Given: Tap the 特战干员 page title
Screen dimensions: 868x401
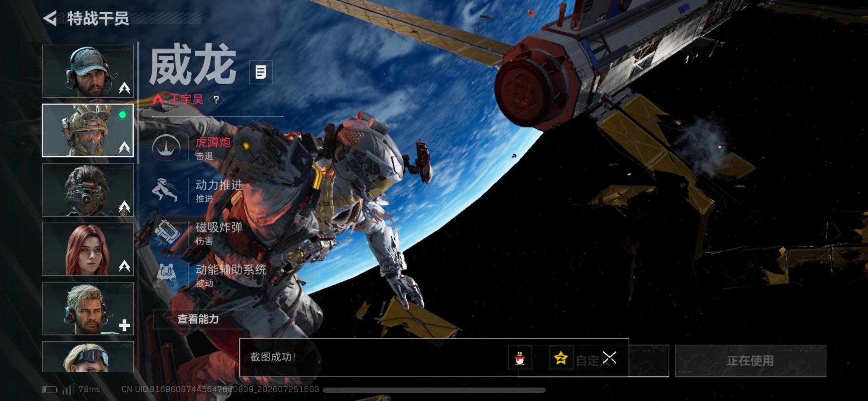Looking at the screenshot, I should [x=98, y=19].
